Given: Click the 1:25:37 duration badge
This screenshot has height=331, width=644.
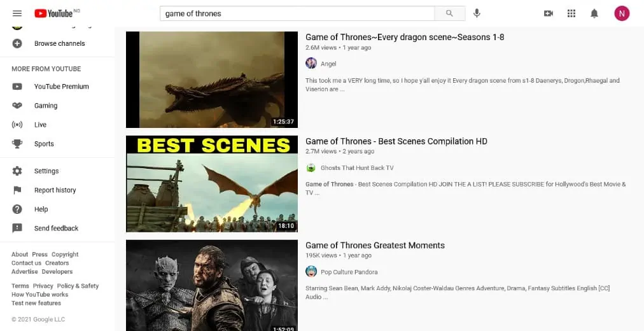Looking at the screenshot, I should pos(283,122).
